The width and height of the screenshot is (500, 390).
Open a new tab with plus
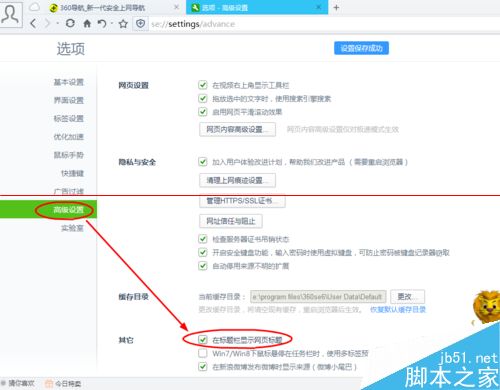coord(336,7)
